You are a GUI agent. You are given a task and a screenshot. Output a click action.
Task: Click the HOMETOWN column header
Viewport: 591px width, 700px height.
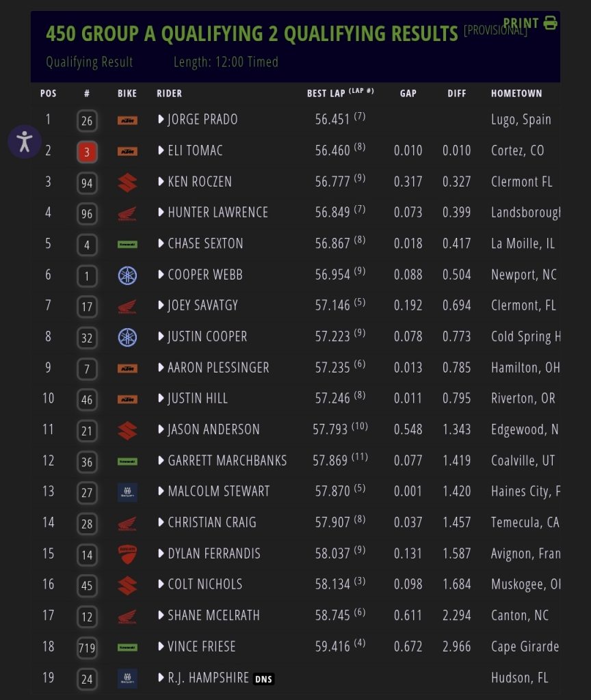pyautogui.click(x=516, y=93)
